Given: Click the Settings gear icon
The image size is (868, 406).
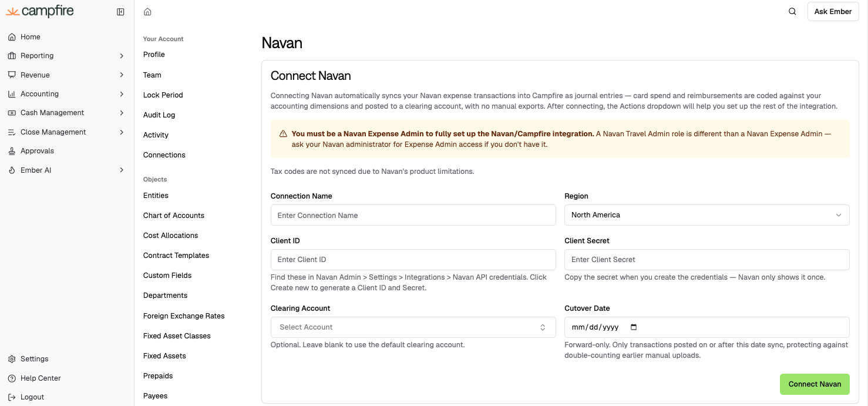Looking at the screenshot, I should pyautogui.click(x=12, y=359).
